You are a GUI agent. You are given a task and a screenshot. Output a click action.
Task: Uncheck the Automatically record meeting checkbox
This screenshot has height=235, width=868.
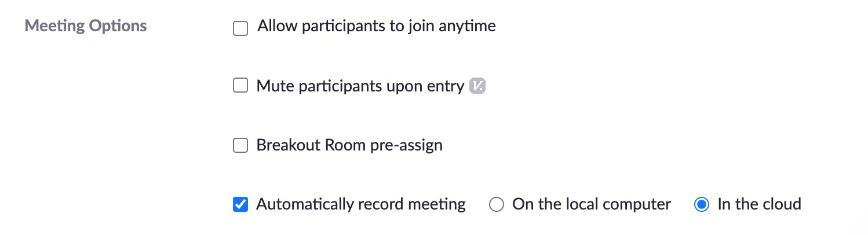click(x=240, y=204)
